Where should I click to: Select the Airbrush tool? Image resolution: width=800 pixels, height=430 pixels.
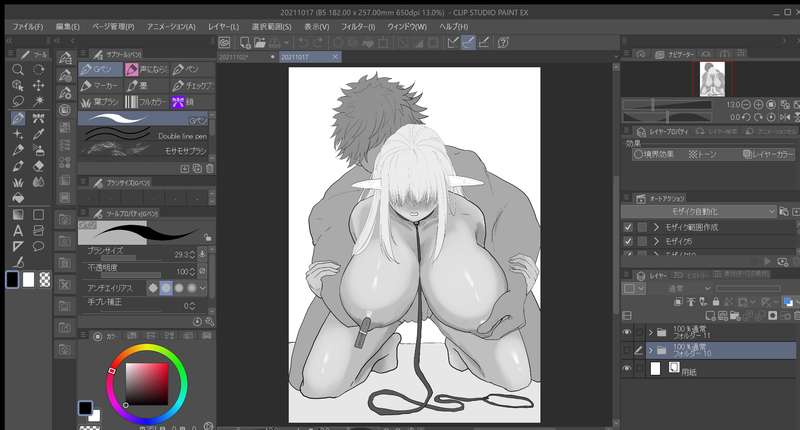click(38, 150)
